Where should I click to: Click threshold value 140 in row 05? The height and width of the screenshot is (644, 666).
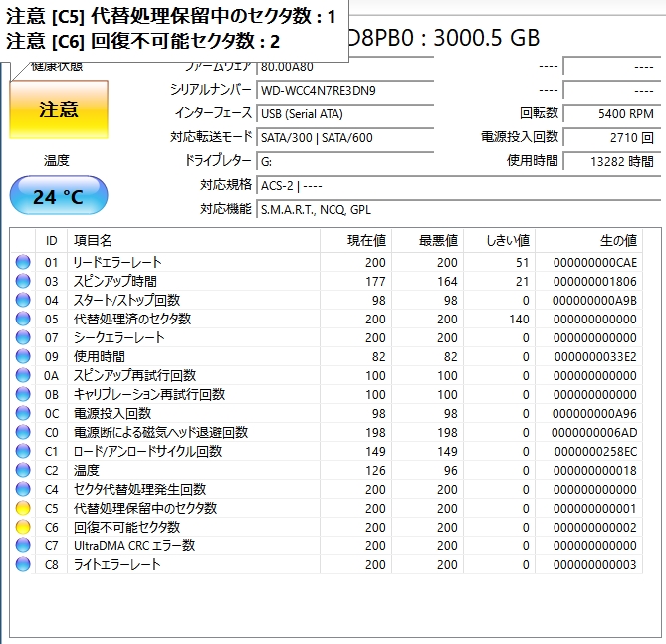(x=519, y=320)
